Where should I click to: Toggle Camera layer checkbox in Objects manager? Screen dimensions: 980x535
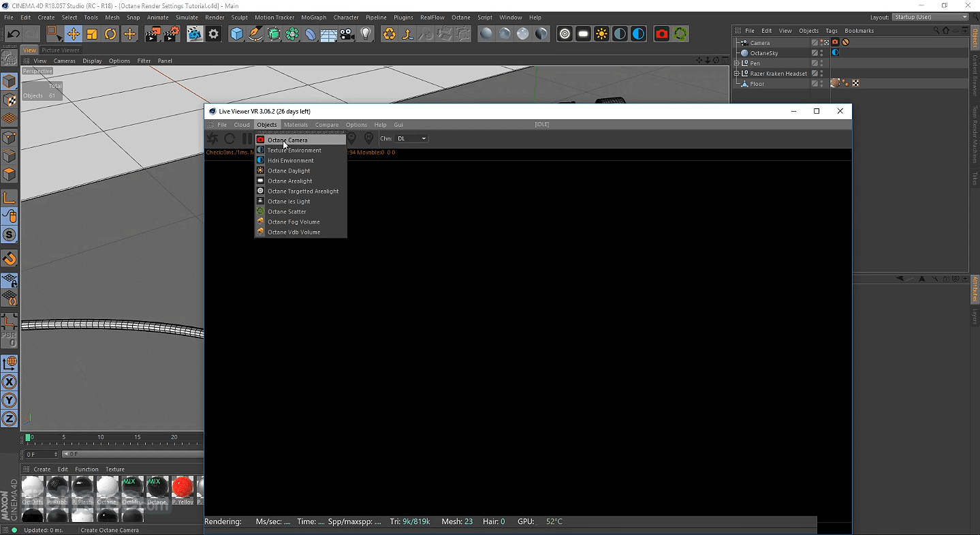click(815, 42)
